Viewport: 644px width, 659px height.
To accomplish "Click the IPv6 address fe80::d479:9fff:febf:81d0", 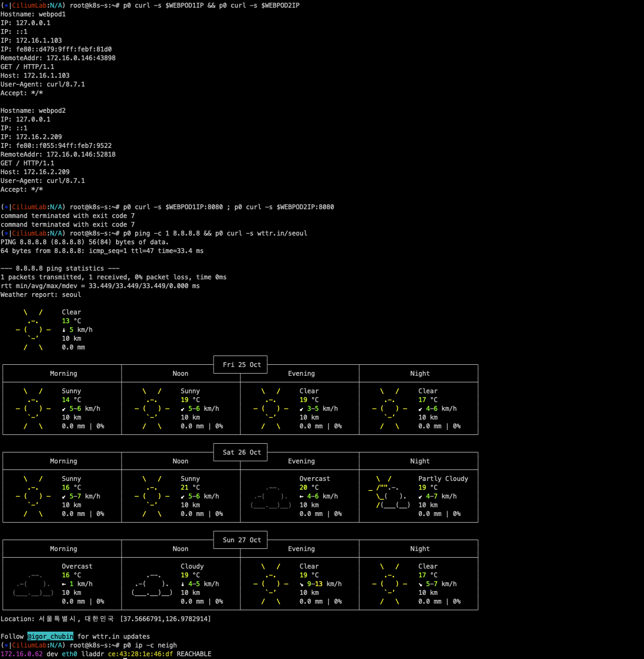I will tap(64, 49).
